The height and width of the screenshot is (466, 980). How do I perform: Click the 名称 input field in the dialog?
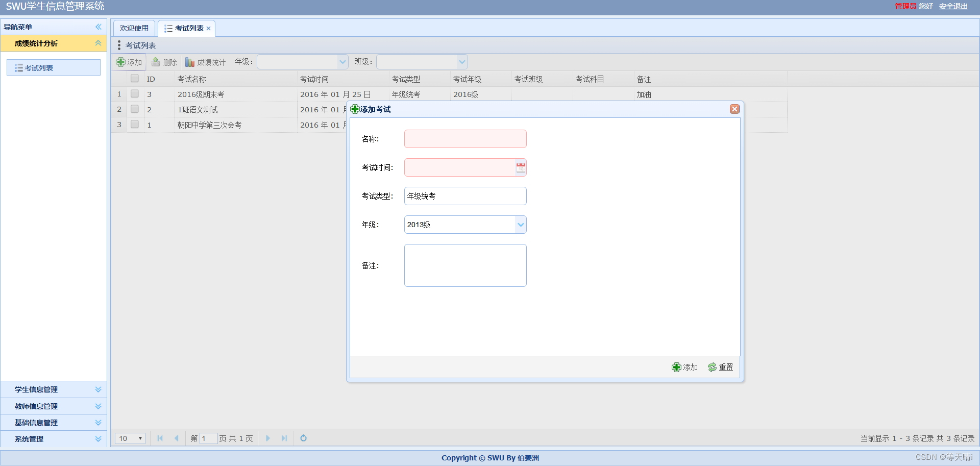coord(465,138)
